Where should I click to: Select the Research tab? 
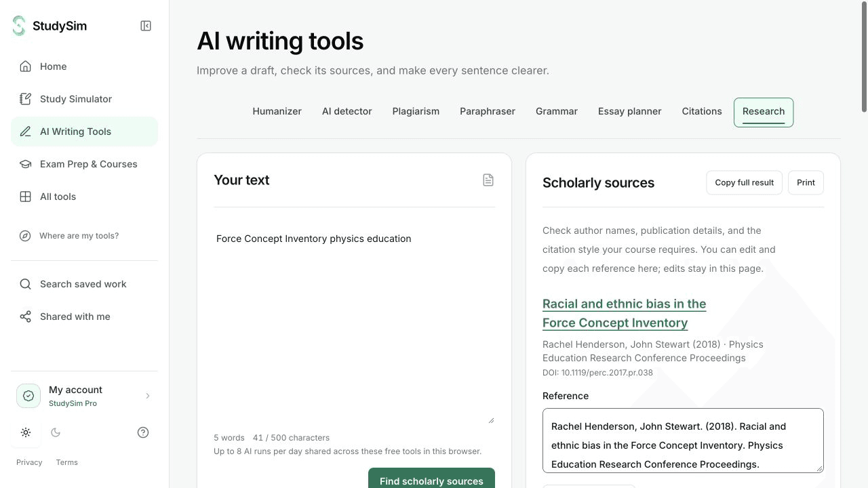[x=764, y=112]
